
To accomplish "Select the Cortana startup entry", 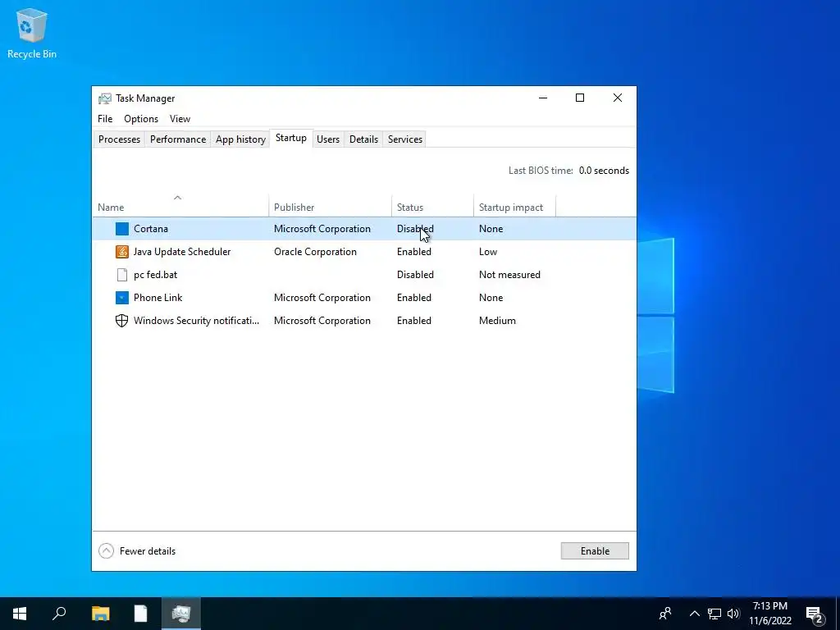I will [x=364, y=229].
